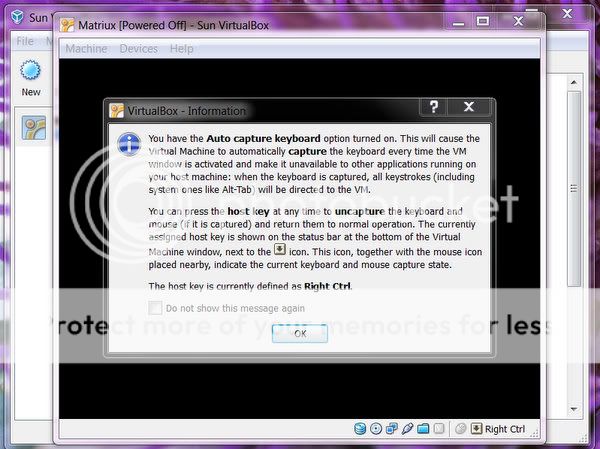Screen dimensions: 600x449
Task: Click the keyboard capture arrow icon in status bar
Action: tap(476, 428)
